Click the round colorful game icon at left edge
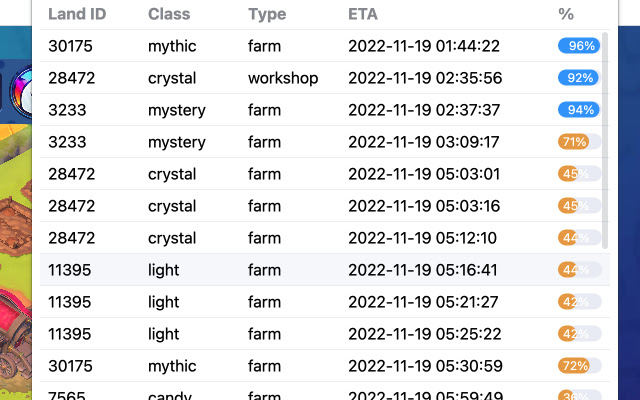The width and height of the screenshot is (640, 400). [x=21, y=91]
